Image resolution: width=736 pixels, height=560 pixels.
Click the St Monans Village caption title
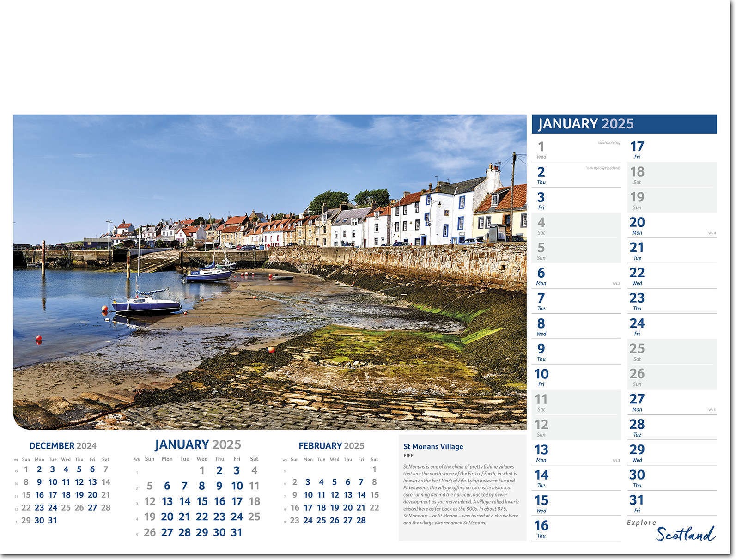point(433,447)
